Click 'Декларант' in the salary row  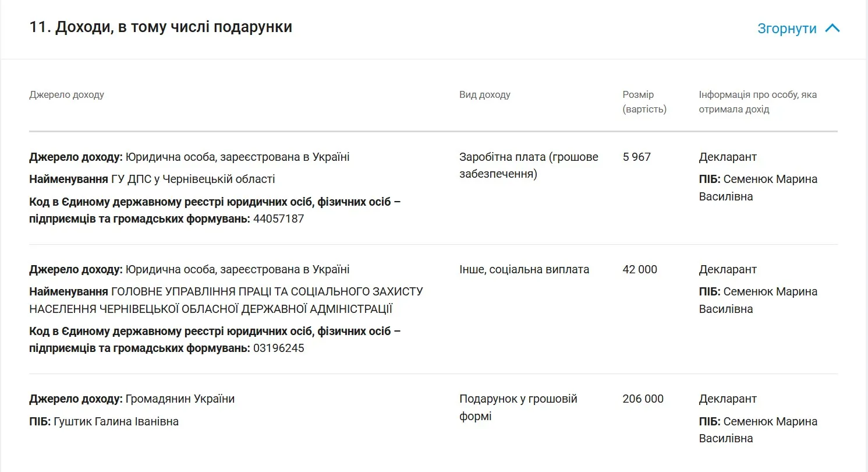[728, 157]
